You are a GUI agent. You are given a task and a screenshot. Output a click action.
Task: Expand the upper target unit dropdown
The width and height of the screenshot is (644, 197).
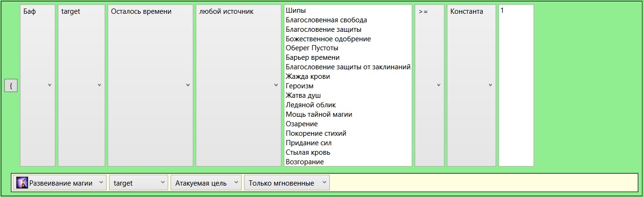pyautogui.click(x=81, y=85)
